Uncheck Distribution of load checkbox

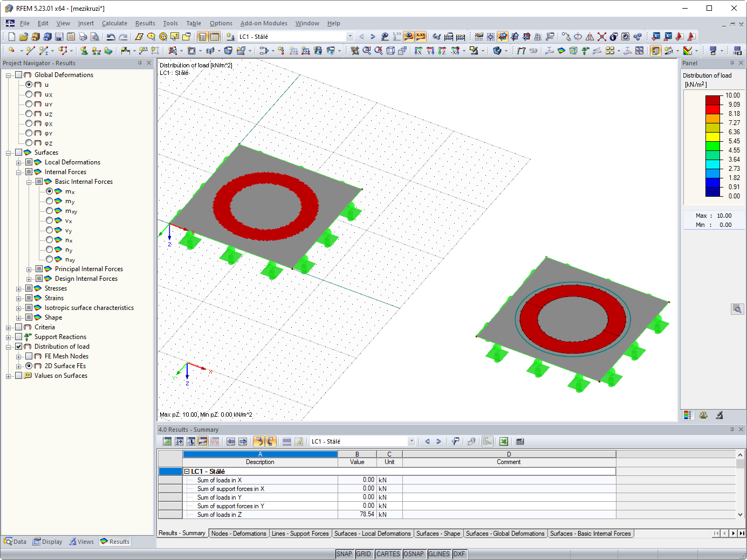pyautogui.click(x=19, y=347)
